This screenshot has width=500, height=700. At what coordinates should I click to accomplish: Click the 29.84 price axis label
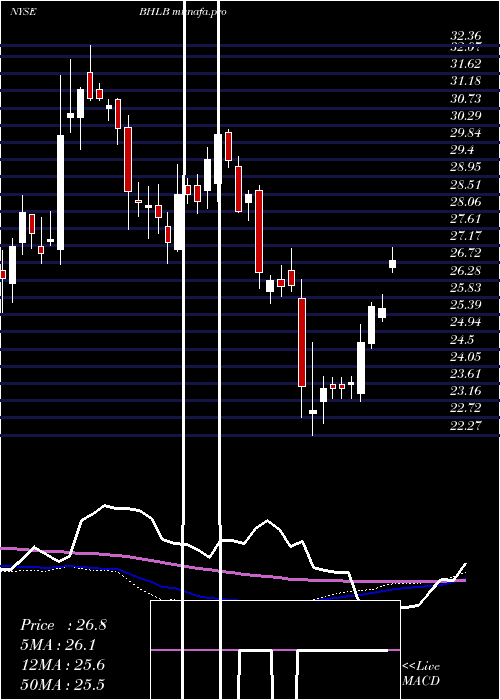pos(466,133)
